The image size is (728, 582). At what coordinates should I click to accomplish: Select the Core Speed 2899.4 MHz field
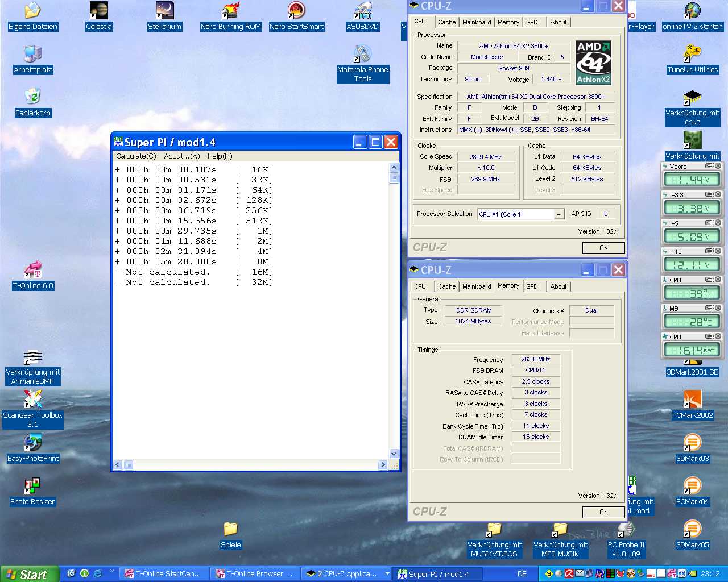(x=485, y=157)
